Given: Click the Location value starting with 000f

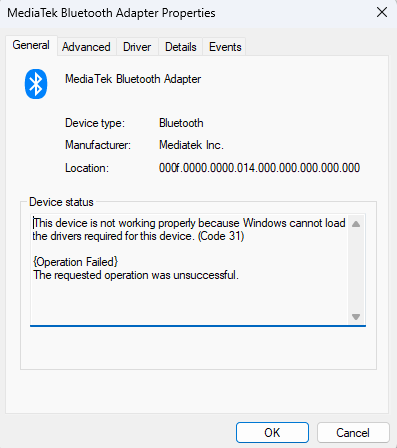Looking at the screenshot, I should tap(259, 168).
